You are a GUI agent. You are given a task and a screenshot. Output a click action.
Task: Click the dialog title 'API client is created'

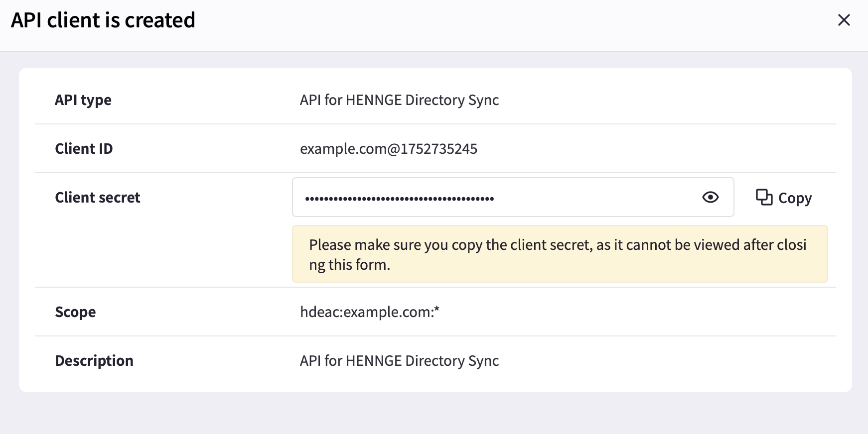click(x=103, y=20)
